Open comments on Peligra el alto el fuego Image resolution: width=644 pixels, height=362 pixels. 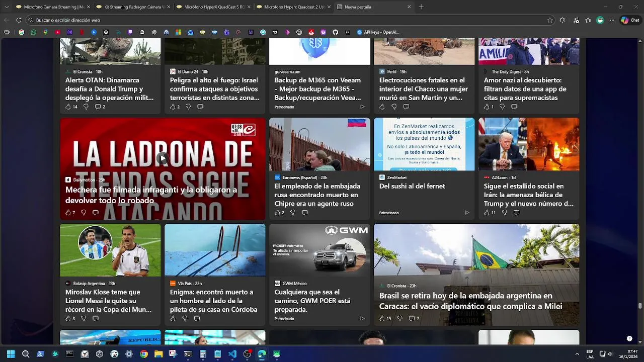pyautogui.click(x=200, y=107)
